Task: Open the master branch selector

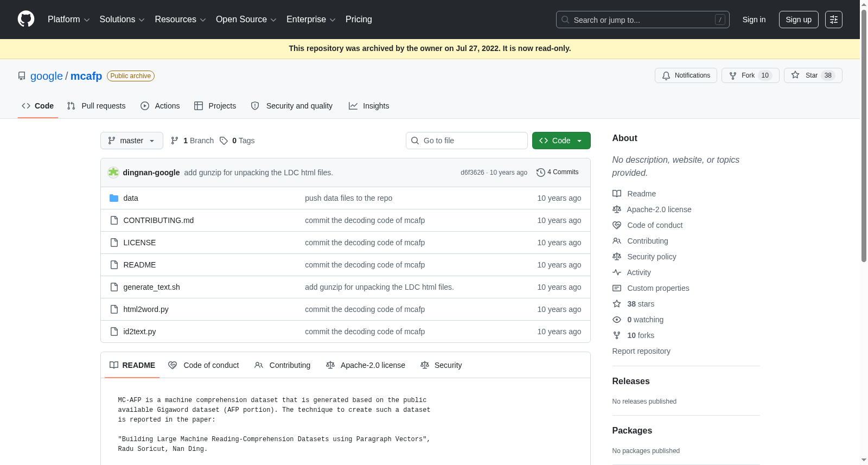Action: (132, 141)
